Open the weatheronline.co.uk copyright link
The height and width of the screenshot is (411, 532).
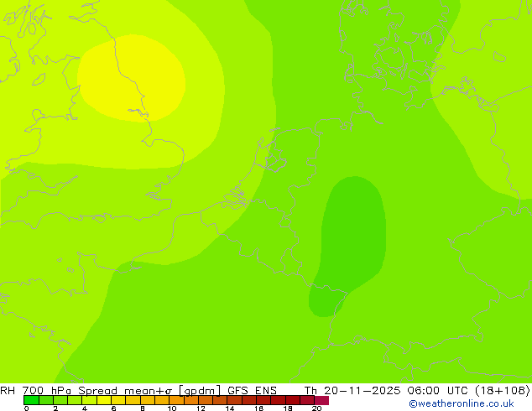(x=462, y=403)
